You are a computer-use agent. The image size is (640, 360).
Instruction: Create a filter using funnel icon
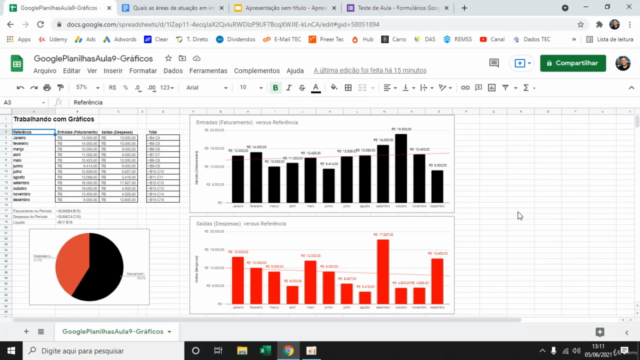point(505,88)
